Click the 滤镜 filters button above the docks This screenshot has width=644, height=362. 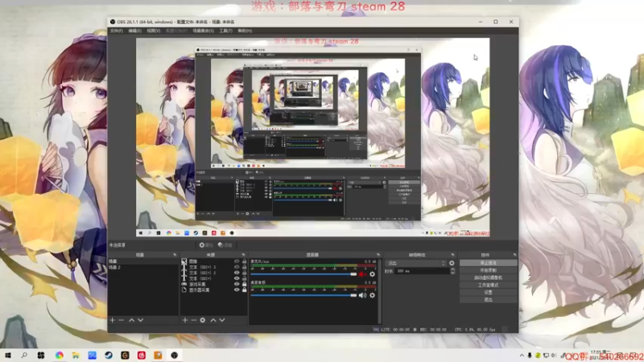(225, 245)
